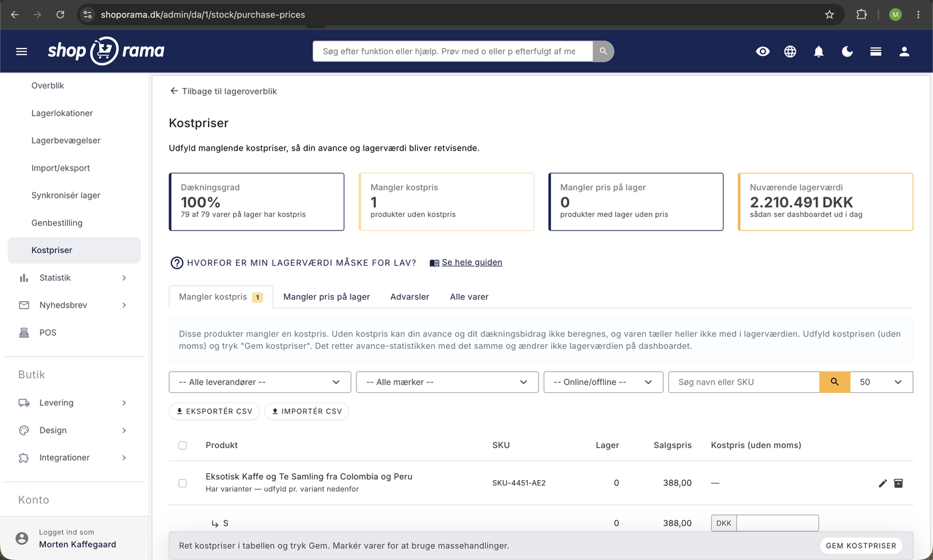Open the browser extensions puzzle icon
Viewport: 933px width, 560px height.
(x=862, y=14)
